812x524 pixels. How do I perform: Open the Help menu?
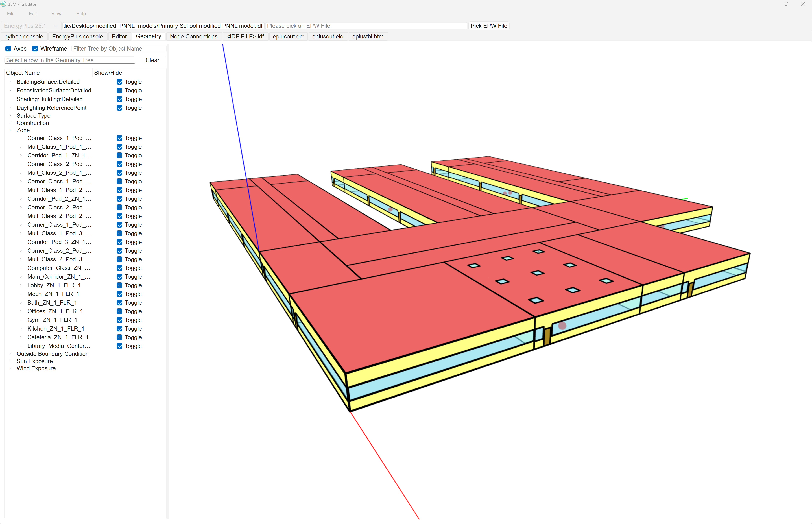pos(81,14)
